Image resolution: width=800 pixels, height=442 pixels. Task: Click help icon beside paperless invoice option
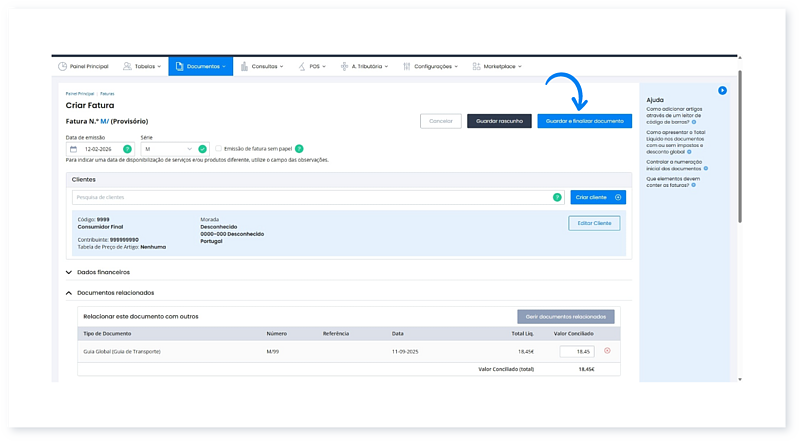299,148
